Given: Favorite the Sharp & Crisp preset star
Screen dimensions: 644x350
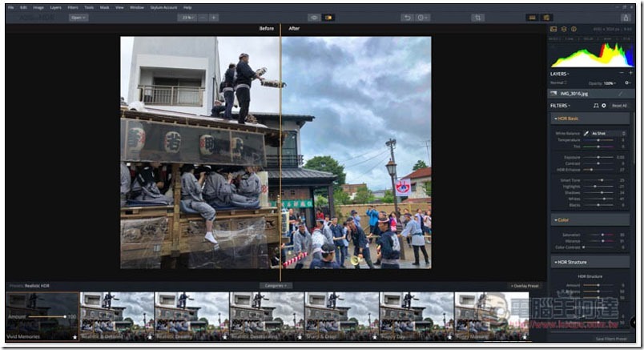Looking at the screenshot, I should [x=374, y=337].
